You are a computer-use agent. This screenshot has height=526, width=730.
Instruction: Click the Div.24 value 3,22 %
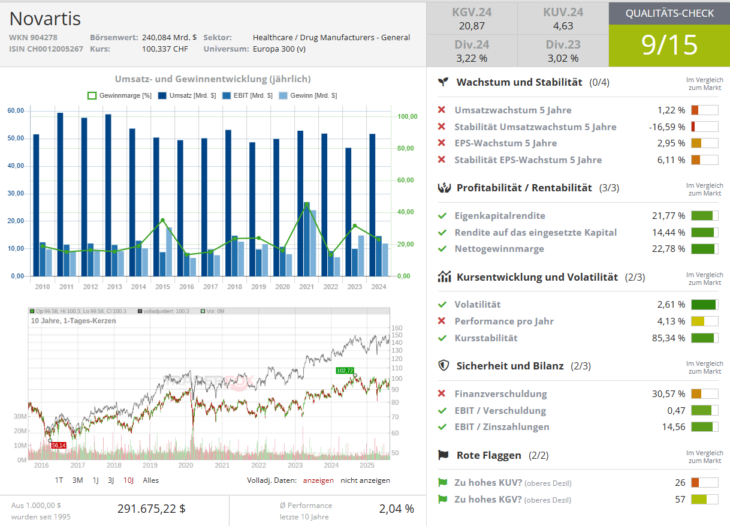coord(472,59)
